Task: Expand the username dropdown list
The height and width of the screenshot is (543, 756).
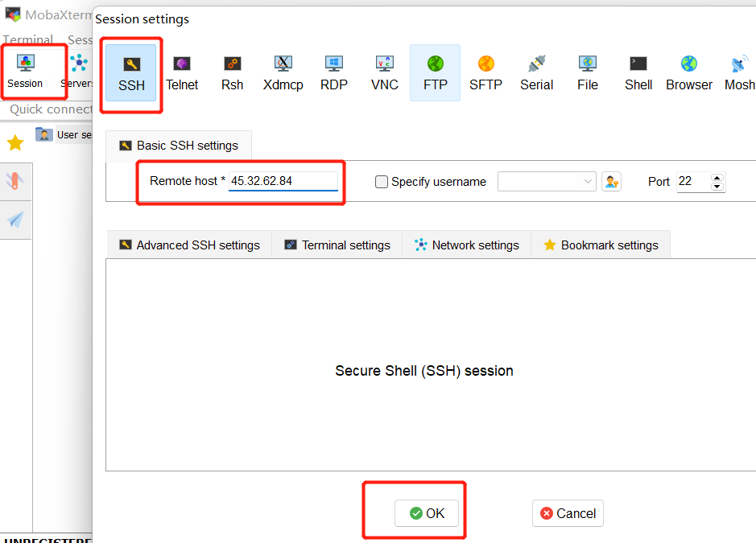Action: click(588, 182)
